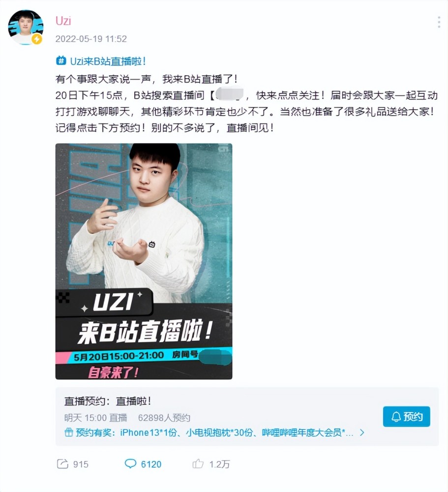Open the 直播预约 card title
This screenshot has height=492, width=448.
point(108,400)
